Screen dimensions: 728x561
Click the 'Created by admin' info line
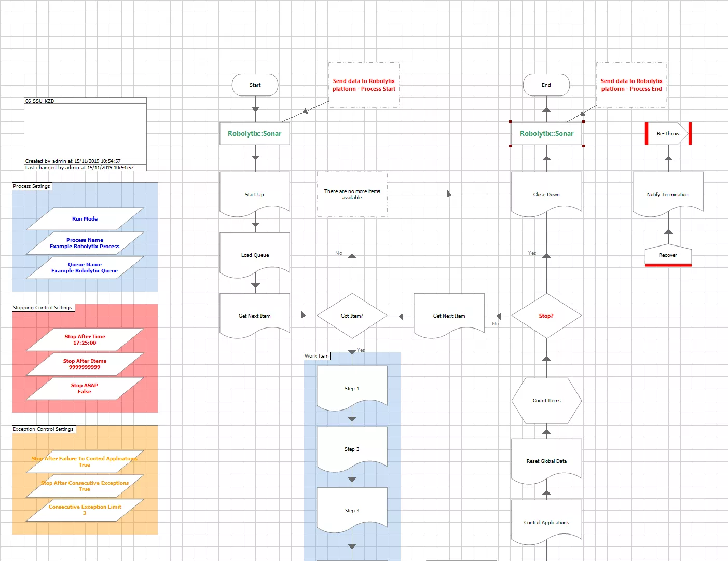73,161
